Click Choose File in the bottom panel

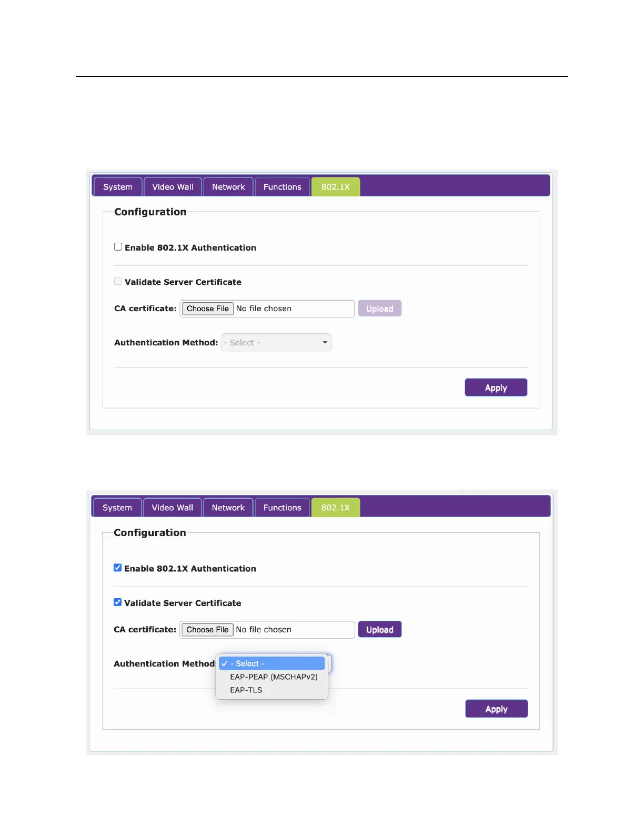207,630
